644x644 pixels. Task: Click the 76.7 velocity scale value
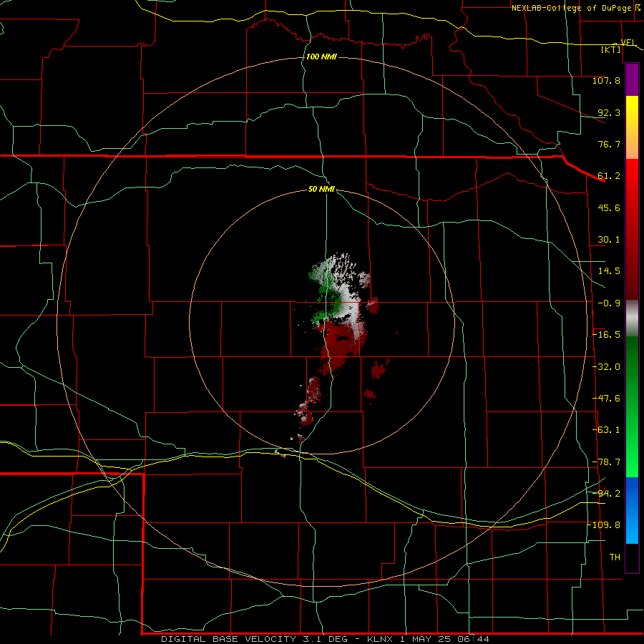609,144
